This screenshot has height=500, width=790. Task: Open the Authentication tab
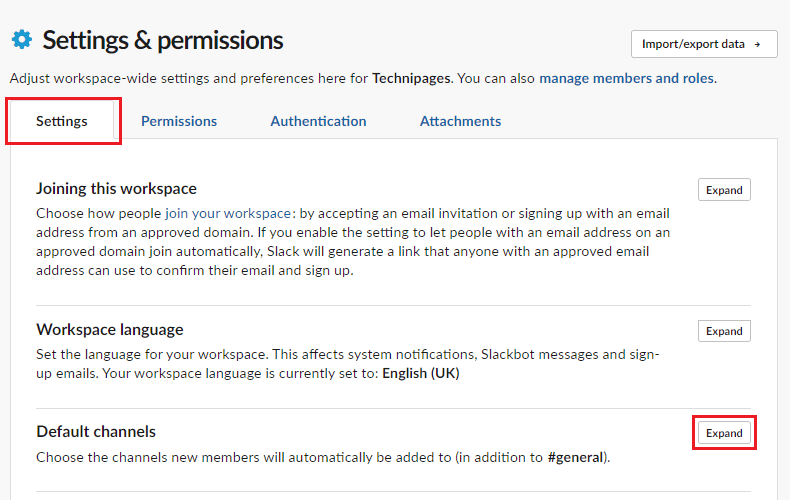coord(318,121)
